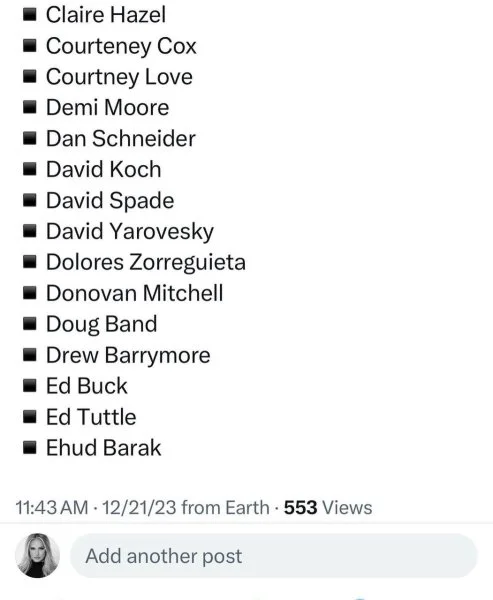Open the 11:43 AM timestamp link

point(52,507)
